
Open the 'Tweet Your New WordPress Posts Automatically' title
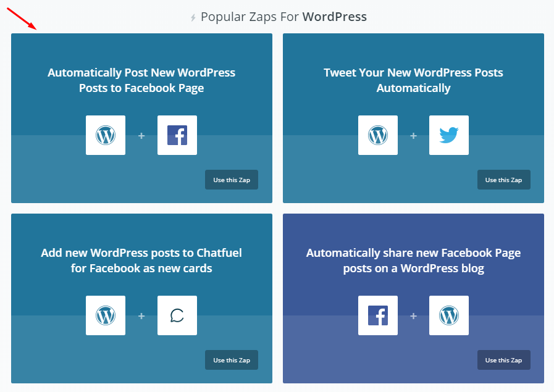pyautogui.click(x=413, y=80)
